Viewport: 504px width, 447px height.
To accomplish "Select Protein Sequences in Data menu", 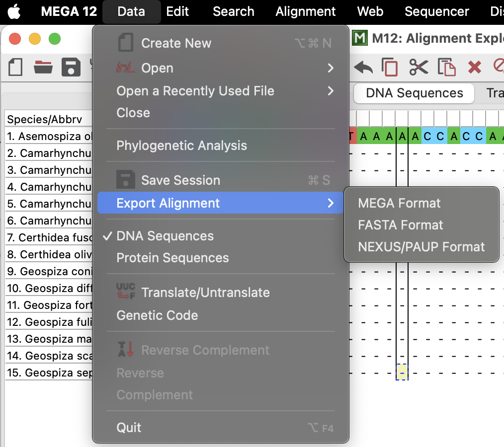I will (x=172, y=258).
